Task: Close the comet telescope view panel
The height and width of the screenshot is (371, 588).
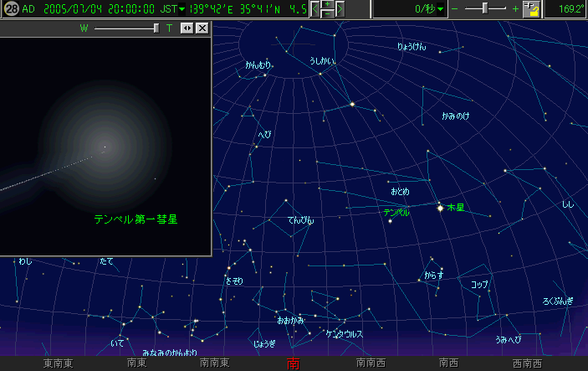Action: (202, 28)
